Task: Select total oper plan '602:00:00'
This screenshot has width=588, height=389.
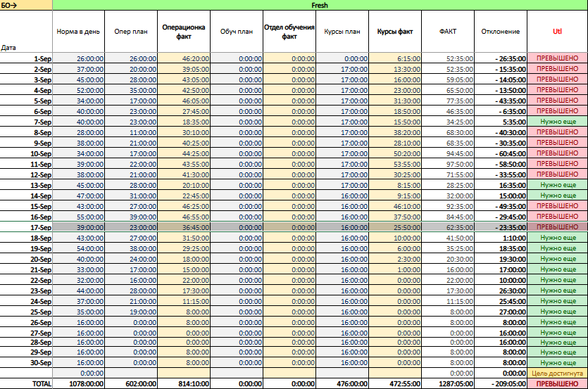Action: click(131, 384)
